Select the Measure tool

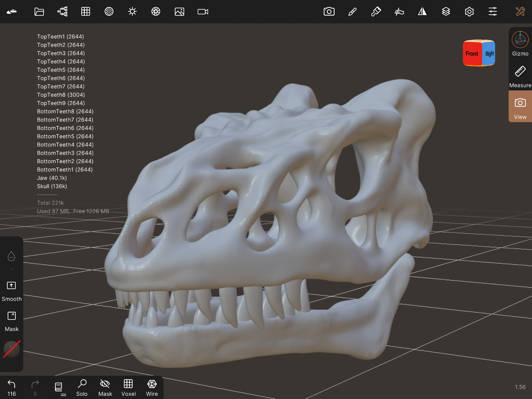(520, 75)
